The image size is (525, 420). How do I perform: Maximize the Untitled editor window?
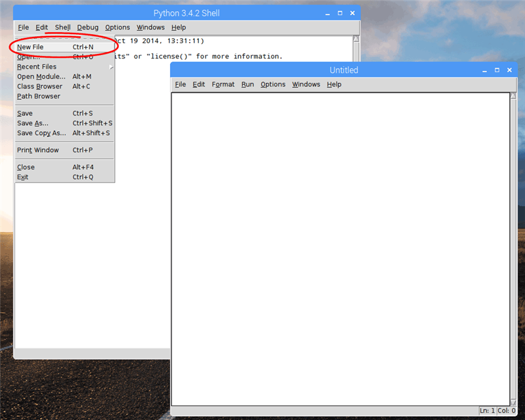click(497, 70)
